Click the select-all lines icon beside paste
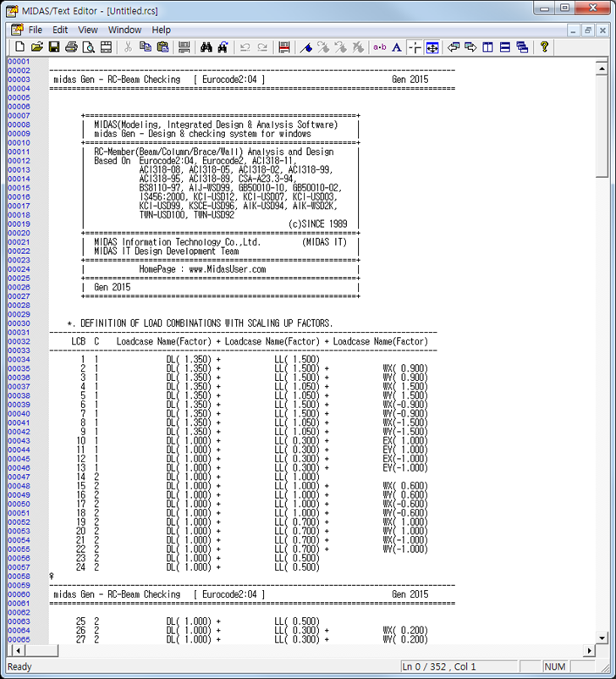The image size is (616, 679). pyautogui.click(x=184, y=47)
